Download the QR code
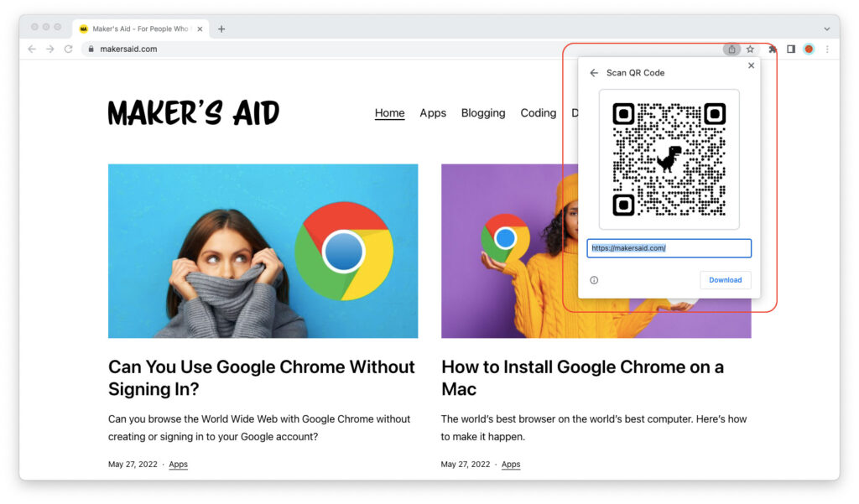 726,280
